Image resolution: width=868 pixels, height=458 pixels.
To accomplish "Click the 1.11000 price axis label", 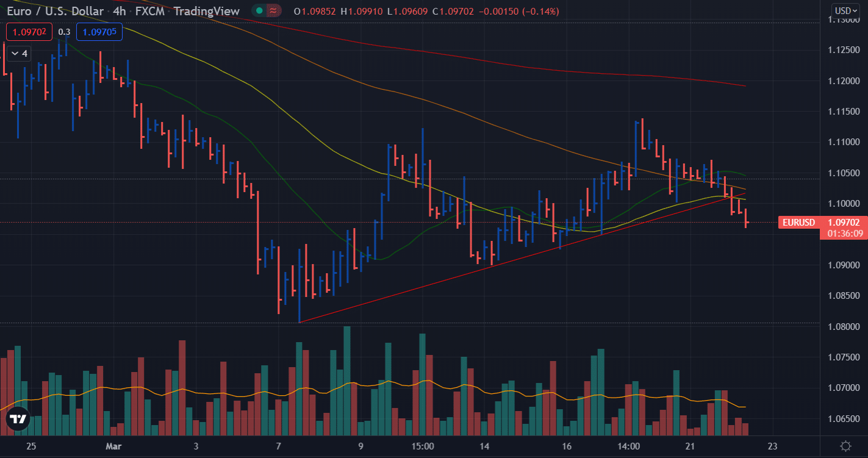I will [844, 142].
